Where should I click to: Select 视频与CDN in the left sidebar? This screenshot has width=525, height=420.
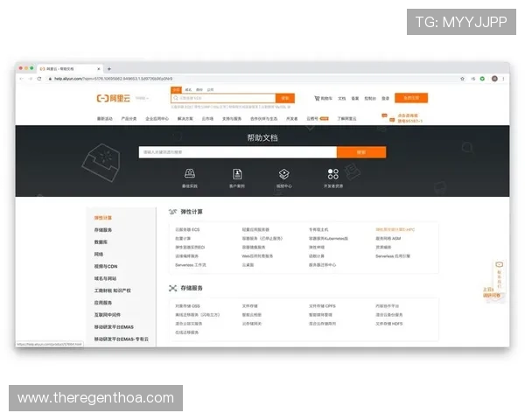pos(105,266)
